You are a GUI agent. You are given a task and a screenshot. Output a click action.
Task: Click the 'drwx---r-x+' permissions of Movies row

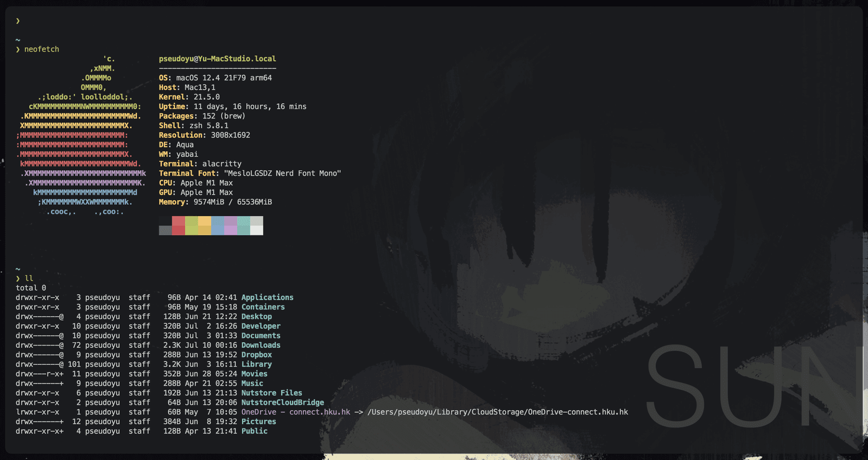pyautogui.click(x=40, y=374)
